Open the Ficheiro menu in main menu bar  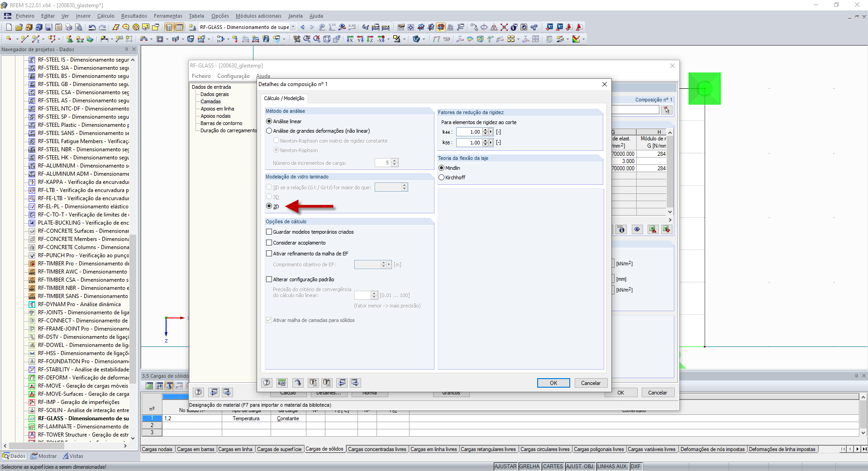tap(25, 16)
